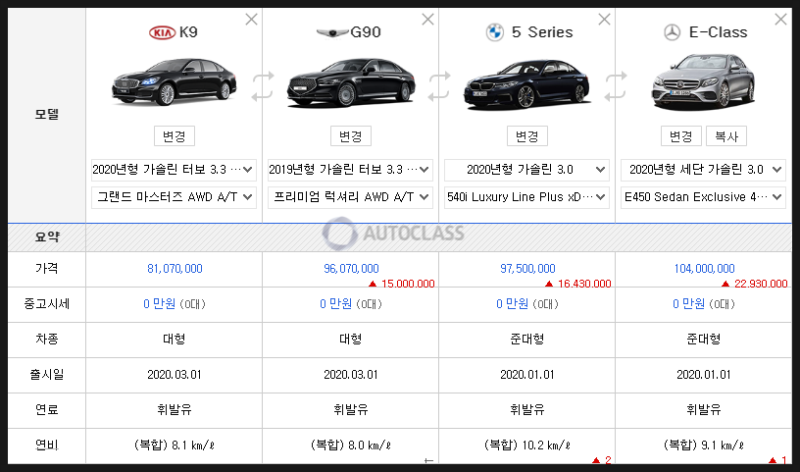Screen dimensions: 800x472
Task: Swap K9 and G90 using the arrows icon
Action: (x=262, y=86)
